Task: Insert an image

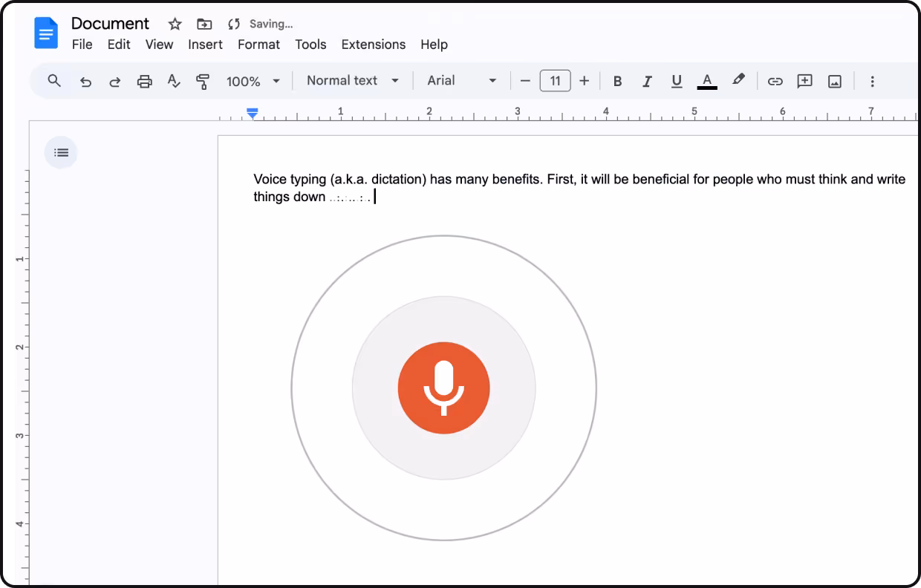Action: point(835,82)
